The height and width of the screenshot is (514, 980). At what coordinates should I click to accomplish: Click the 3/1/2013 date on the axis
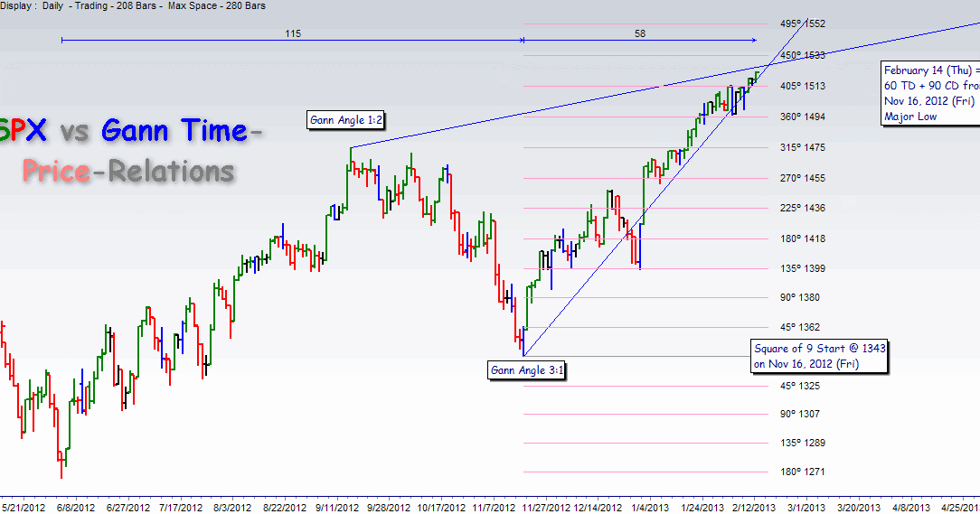pos(806,507)
